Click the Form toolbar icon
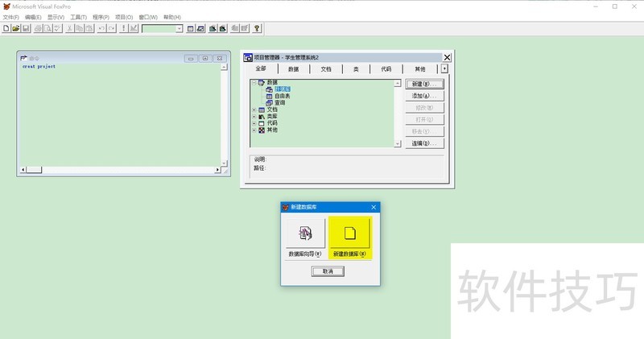The height and width of the screenshot is (339, 644). pyautogui.click(x=213, y=28)
